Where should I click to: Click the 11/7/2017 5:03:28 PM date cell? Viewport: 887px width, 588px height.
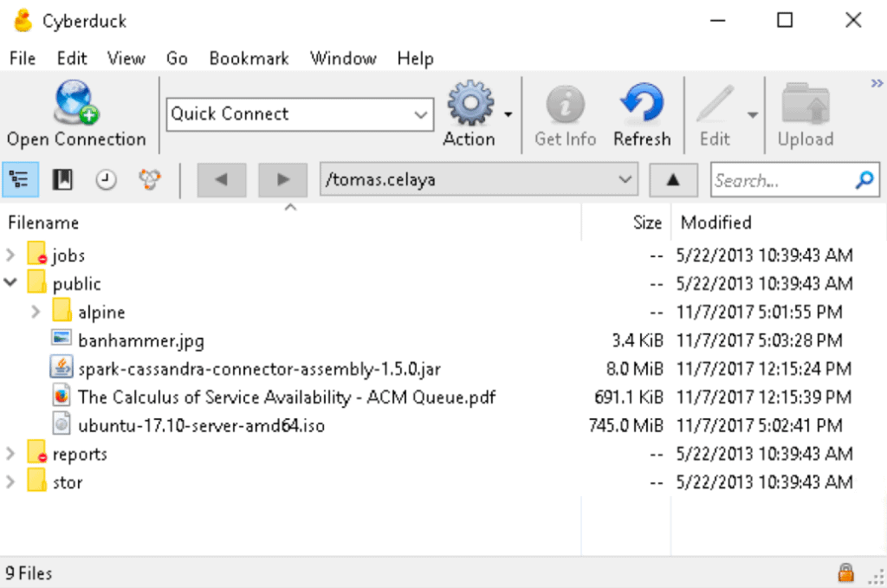[760, 340]
